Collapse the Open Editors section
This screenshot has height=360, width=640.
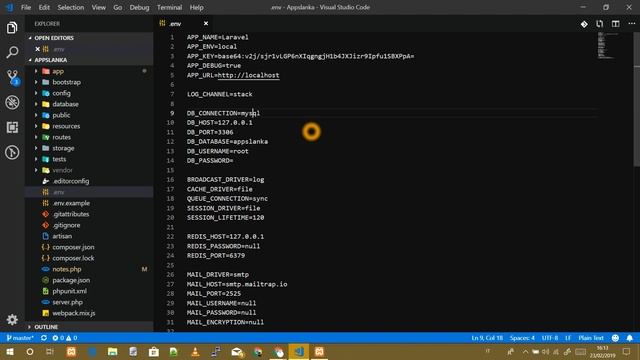pyautogui.click(x=89, y=38)
